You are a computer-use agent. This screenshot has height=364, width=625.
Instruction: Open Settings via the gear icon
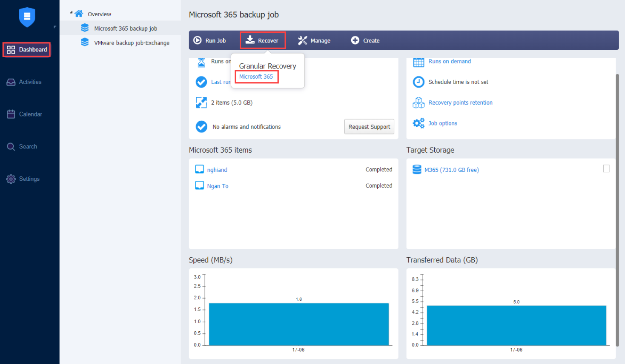click(26, 179)
